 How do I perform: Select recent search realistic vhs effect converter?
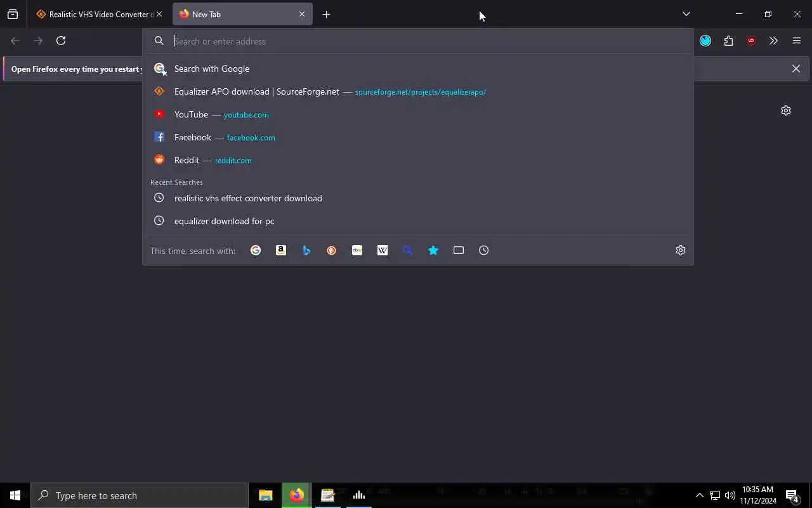(x=418, y=198)
